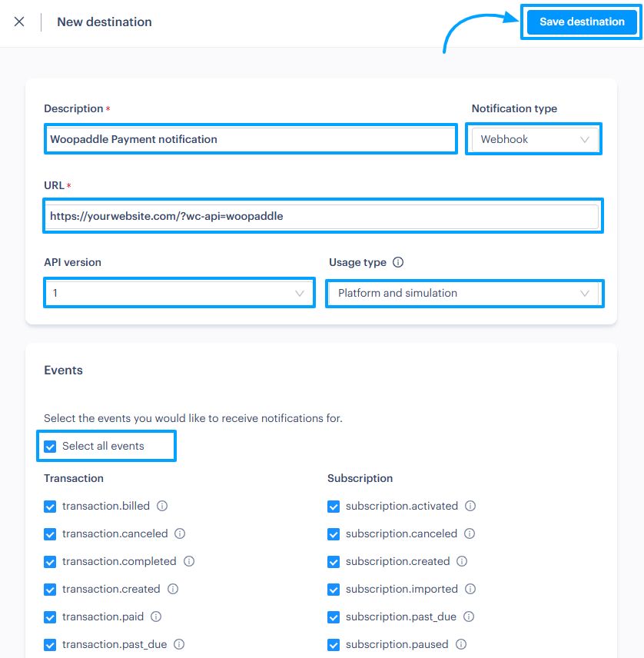Open info icon for subscription.paused

[460, 645]
